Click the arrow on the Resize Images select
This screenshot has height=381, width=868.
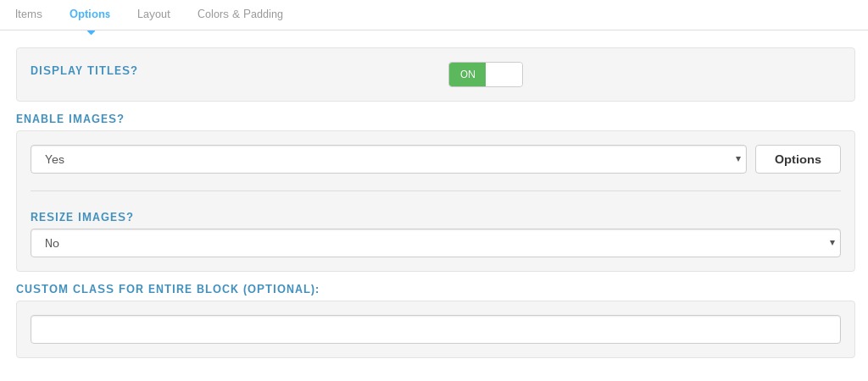(832, 242)
